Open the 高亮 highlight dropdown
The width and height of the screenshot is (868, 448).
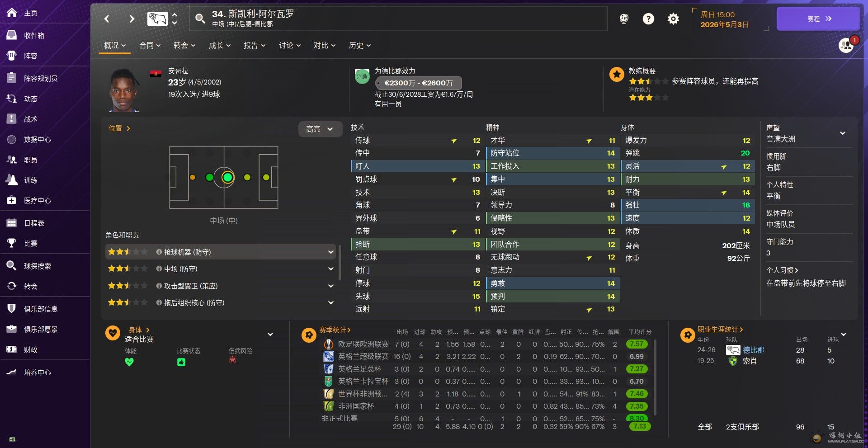[320, 129]
